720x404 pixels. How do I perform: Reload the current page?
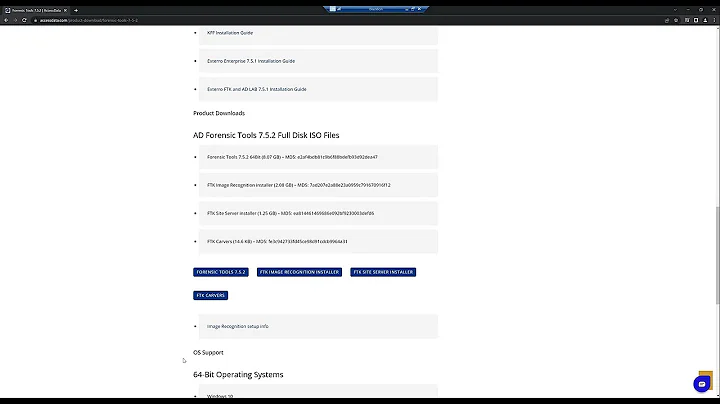click(24, 20)
